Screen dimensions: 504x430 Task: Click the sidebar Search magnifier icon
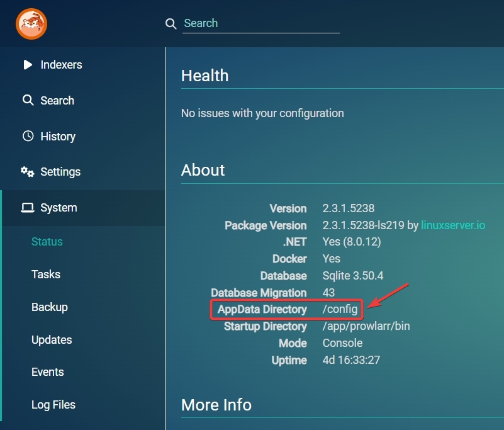tap(28, 101)
